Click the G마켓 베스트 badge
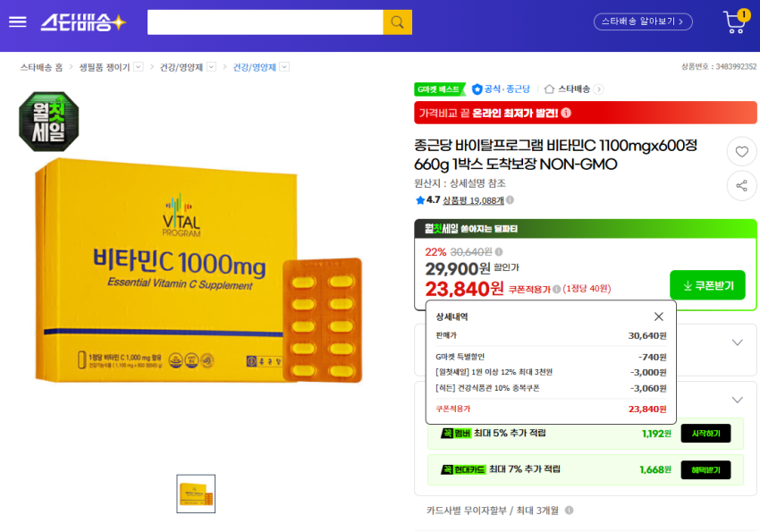The width and height of the screenshot is (760, 532). [x=439, y=89]
